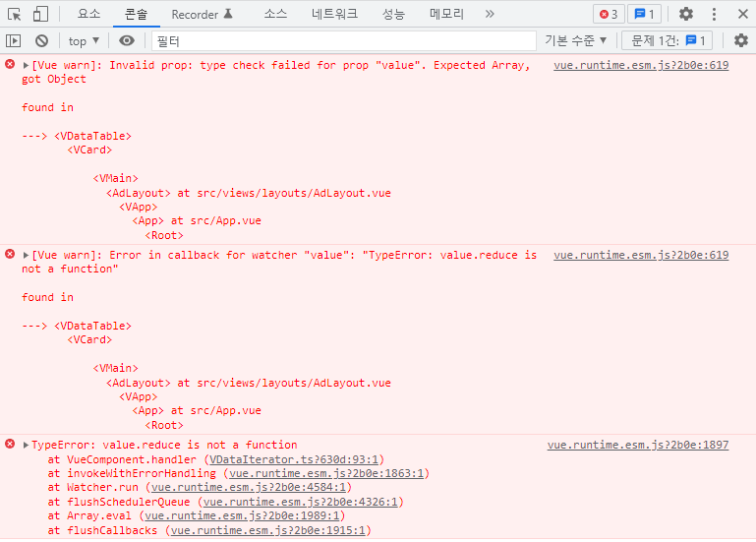Viewport: 756px width, 542px height.
Task: Expand the TypeError value.reduce stack trace
Action: coord(27,445)
